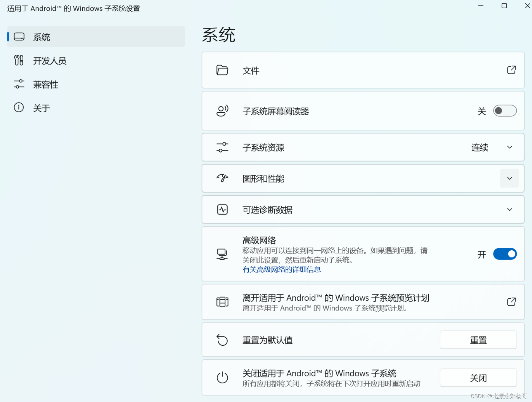Screen dimensions: 532x402
Task: Click the 所有应用都将关闭 description line
Action: [331, 384]
